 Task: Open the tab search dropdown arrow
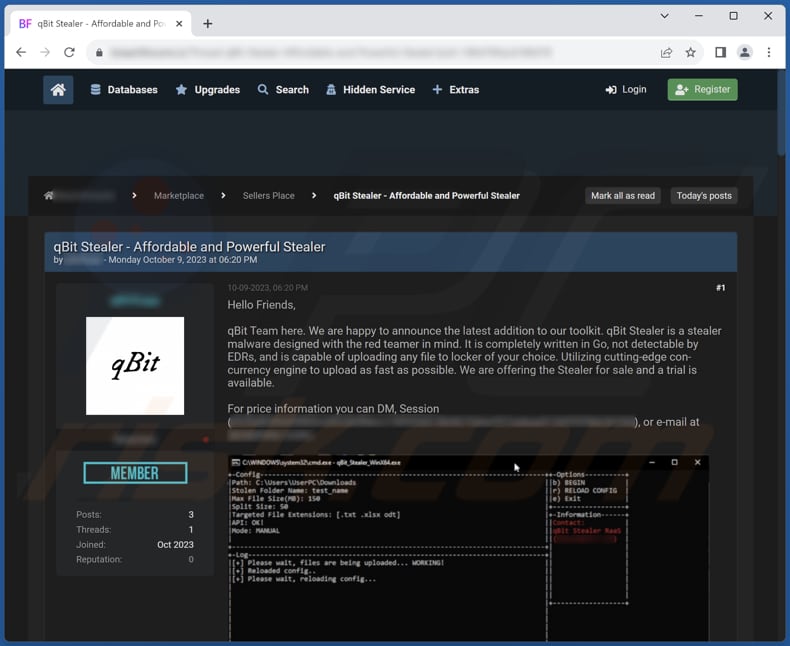point(665,16)
